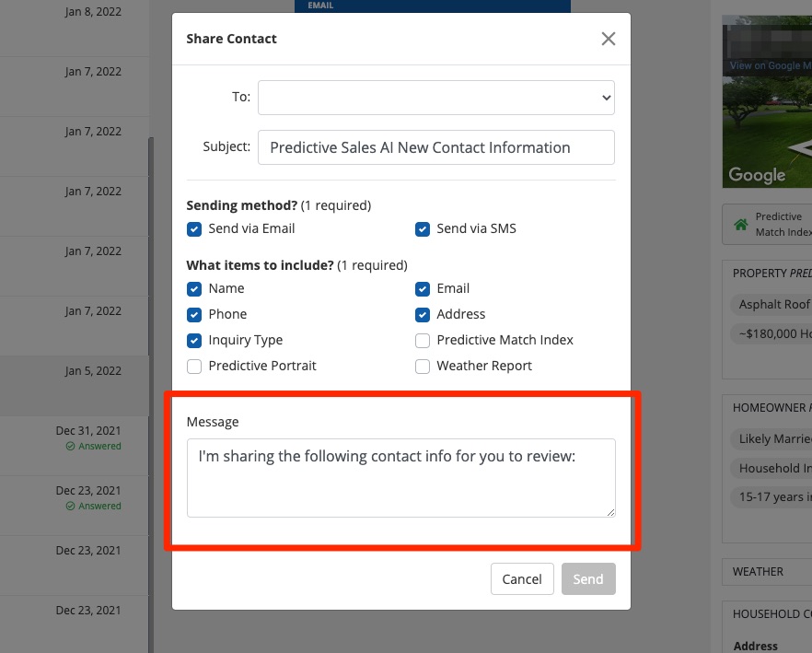Viewport: 812px width, 653px height.
Task: Close the Share Contact dialog
Action: point(608,39)
